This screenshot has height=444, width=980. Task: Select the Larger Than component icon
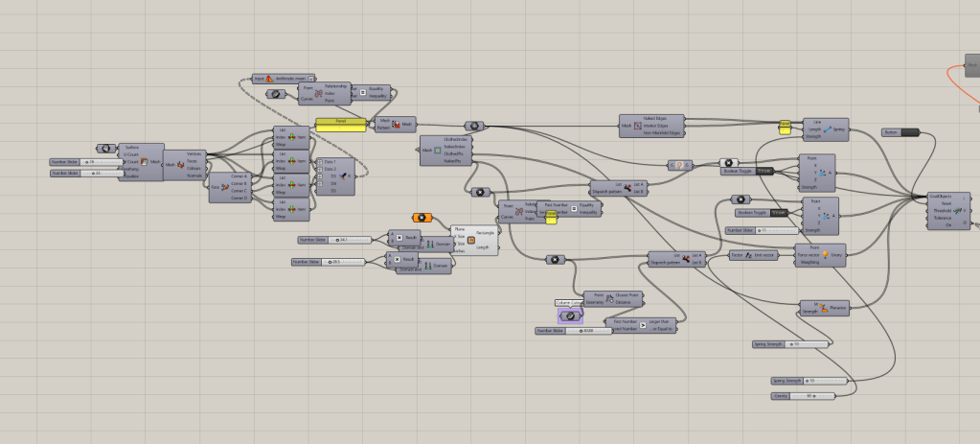coord(645,326)
